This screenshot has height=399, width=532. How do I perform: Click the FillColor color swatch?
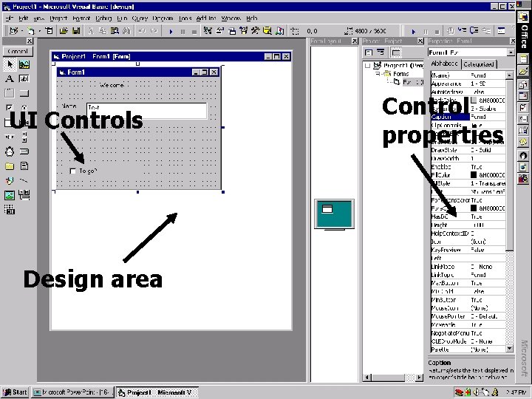[x=474, y=175]
